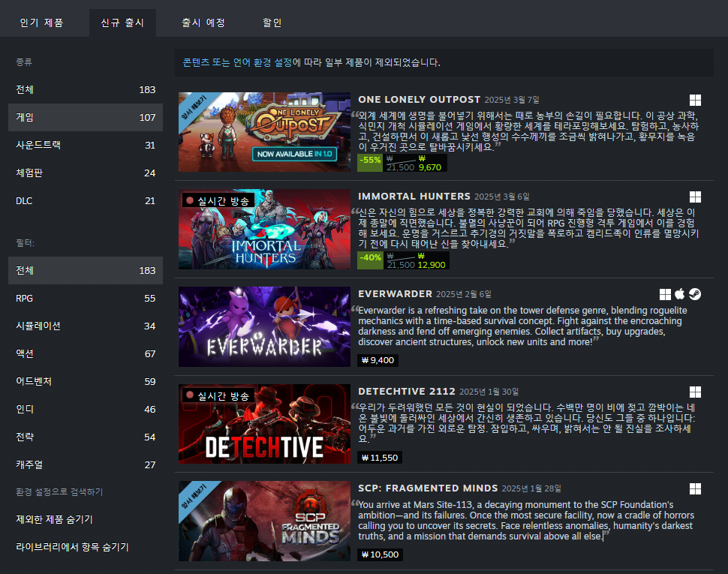Click Windows icon for Immortal Hunters
This screenshot has width=728, height=574.
pos(695,197)
